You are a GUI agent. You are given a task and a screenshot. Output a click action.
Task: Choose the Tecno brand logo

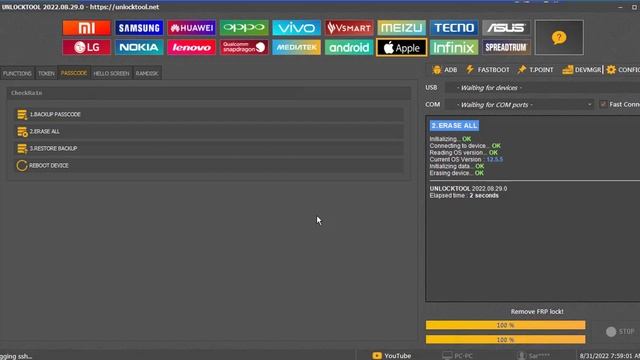454,28
